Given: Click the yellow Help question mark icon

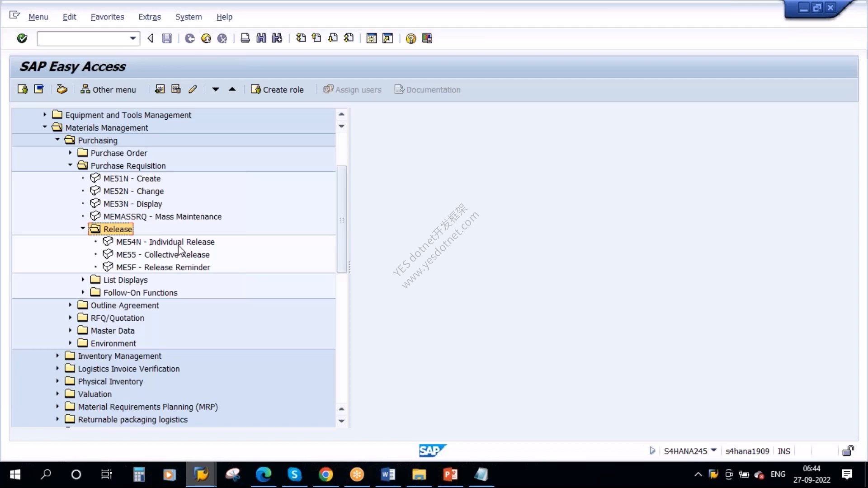Looking at the screenshot, I should 411,38.
